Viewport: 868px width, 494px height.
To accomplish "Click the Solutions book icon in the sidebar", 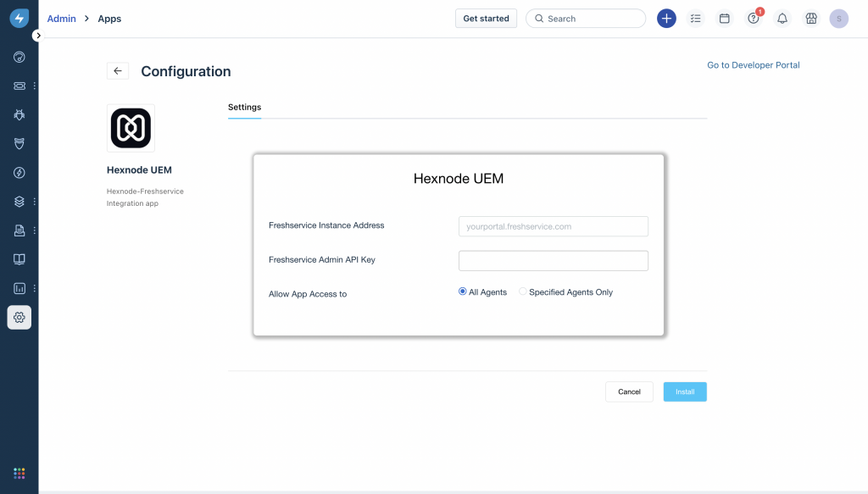I will point(19,259).
